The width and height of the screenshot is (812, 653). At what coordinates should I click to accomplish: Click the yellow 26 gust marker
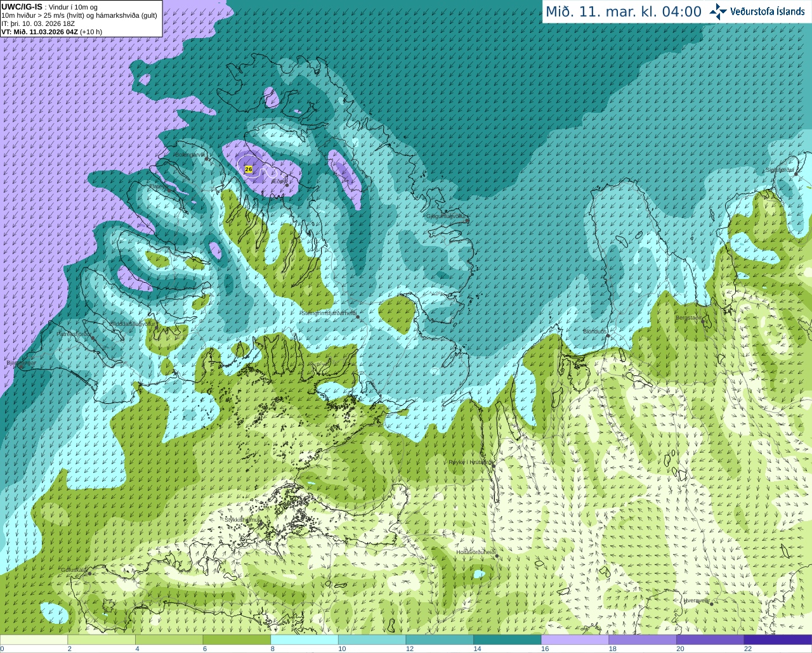(x=248, y=169)
